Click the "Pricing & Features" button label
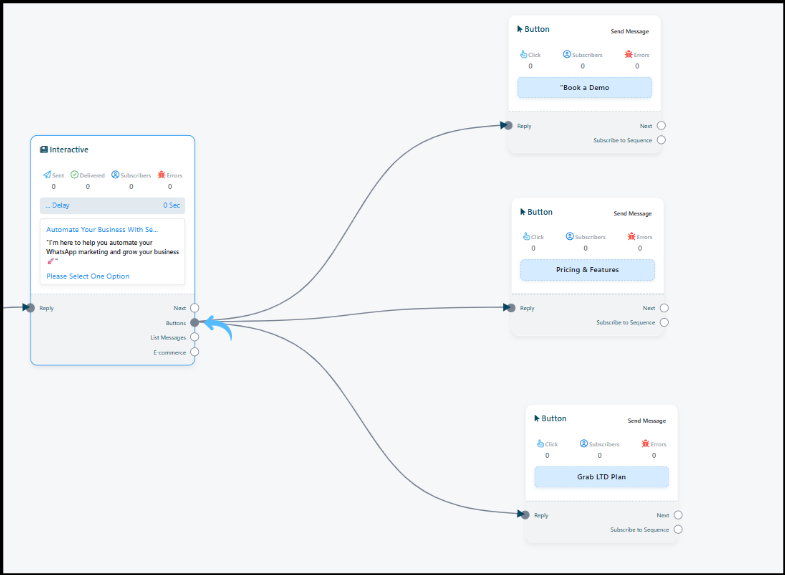Image resolution: width=785 pixels, height=575 pixels. 587,270
